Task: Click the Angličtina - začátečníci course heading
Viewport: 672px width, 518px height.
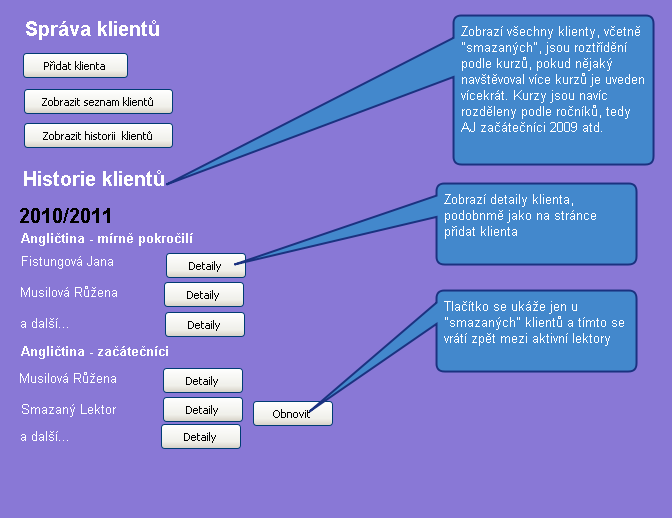Action: [x=94, y=352]
